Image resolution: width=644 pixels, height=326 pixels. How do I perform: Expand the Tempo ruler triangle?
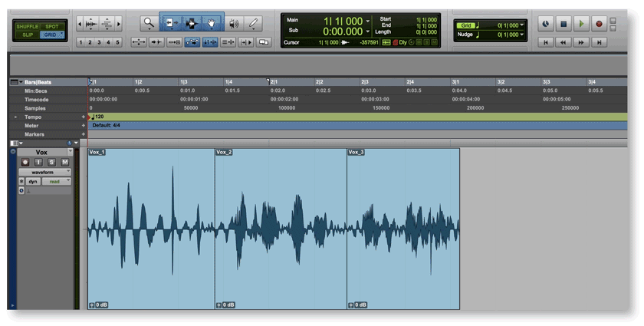[15, 117]
